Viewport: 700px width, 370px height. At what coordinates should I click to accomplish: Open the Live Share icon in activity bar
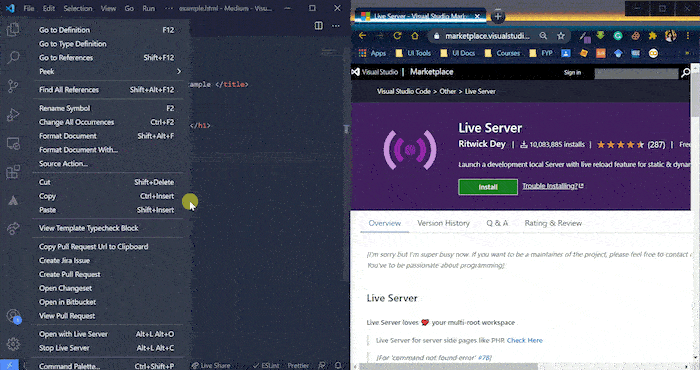pos(13,228)
